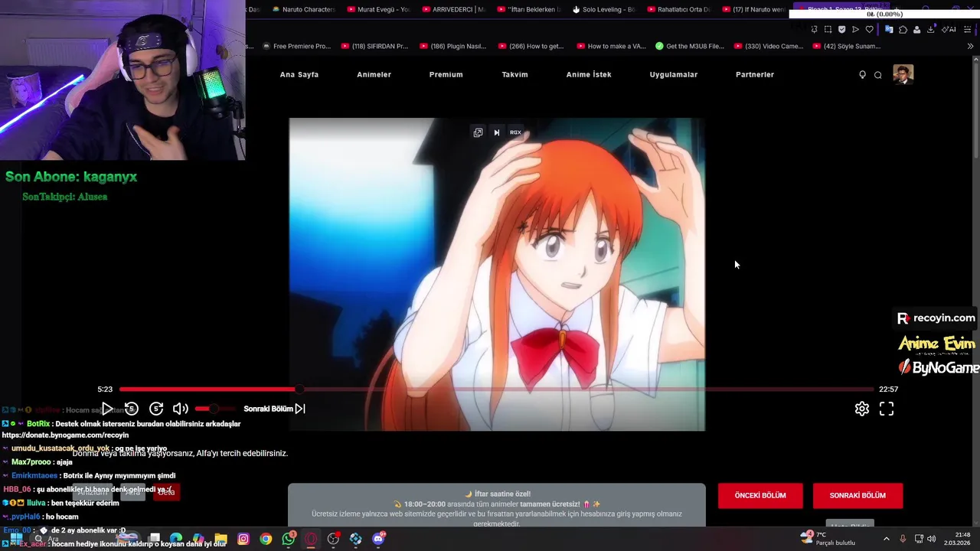Rewind the video ten seconds

132,409
